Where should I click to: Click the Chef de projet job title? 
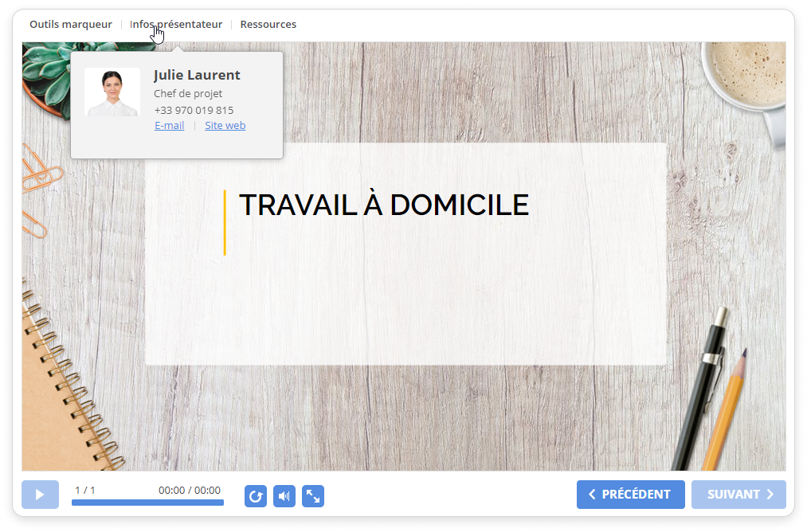188,94
